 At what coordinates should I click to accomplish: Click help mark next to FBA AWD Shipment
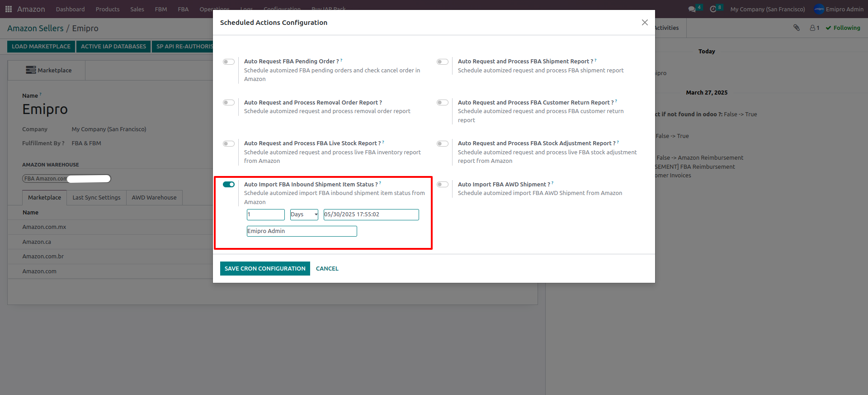552,183
